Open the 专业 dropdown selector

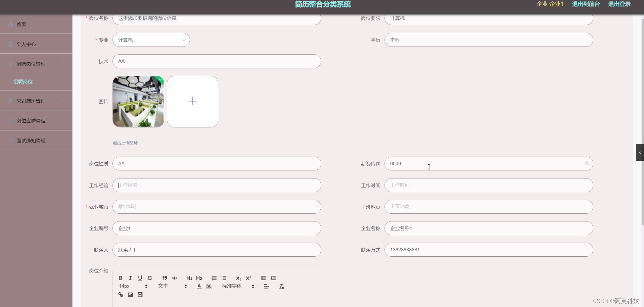click(x=151, y=40)
